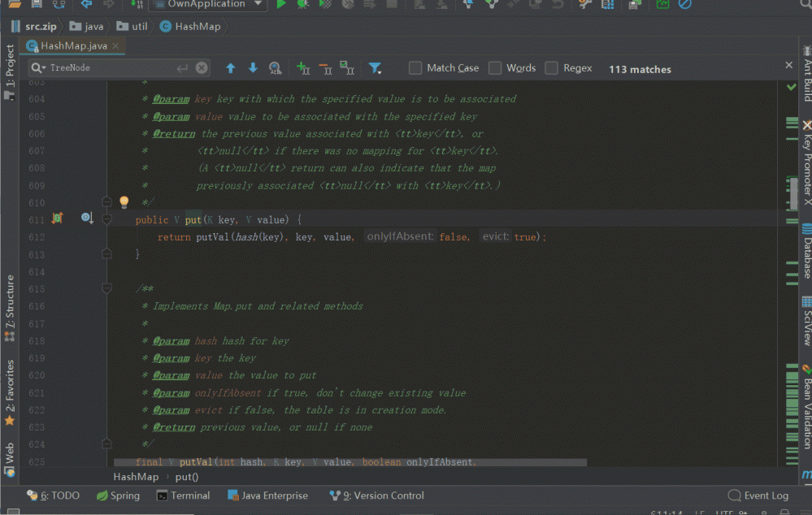The height and width of the screenshot is (515, 812).
Task: Click the search filter funnel icon
Action: 375,68
